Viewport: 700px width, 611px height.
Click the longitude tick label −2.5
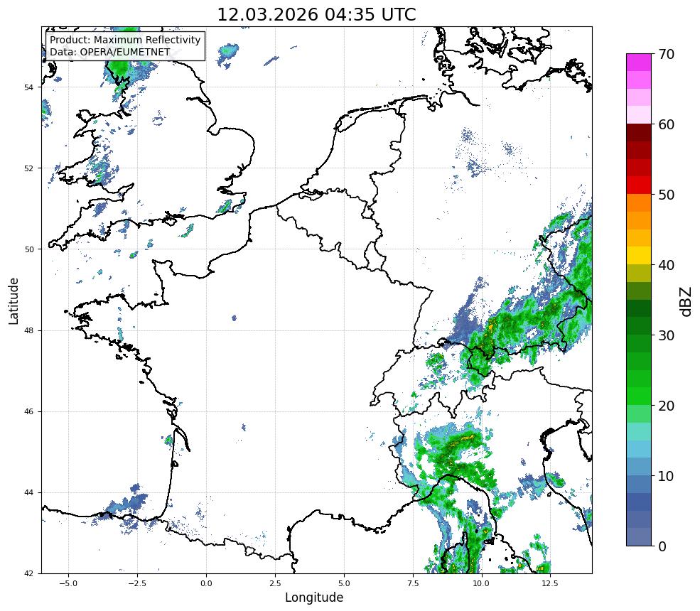137,583
